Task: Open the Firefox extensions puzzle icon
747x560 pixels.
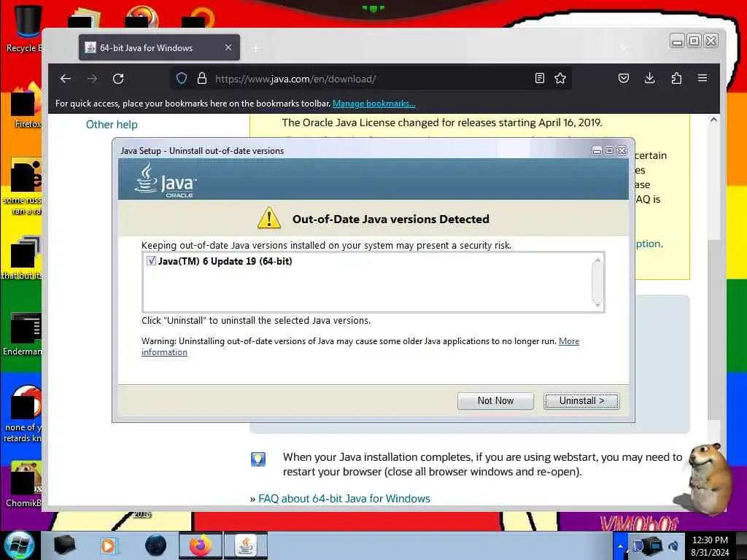Action: tap(676, 78)
